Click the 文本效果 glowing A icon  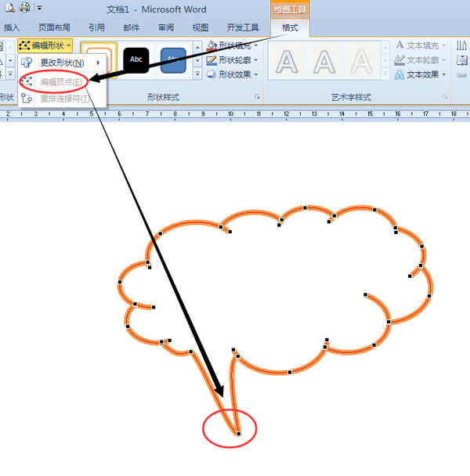pos(399,74)
